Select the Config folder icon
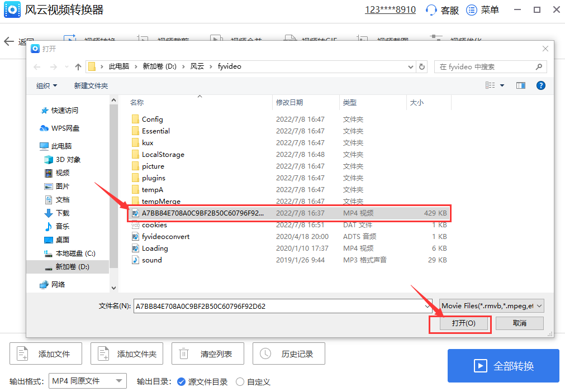This screenshot has width=565, height=392. (x=135, y=119)
